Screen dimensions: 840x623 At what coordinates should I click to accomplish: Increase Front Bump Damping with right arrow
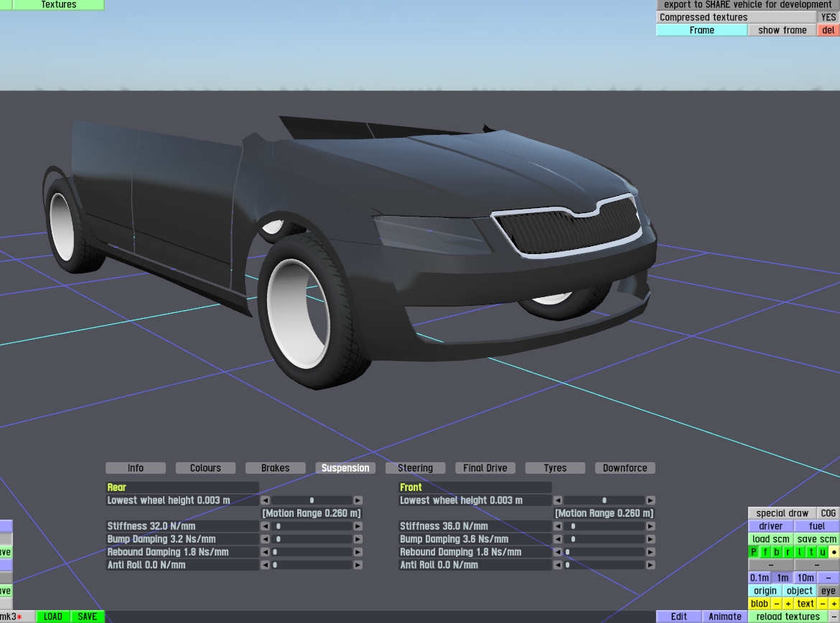tap(650, 539)
